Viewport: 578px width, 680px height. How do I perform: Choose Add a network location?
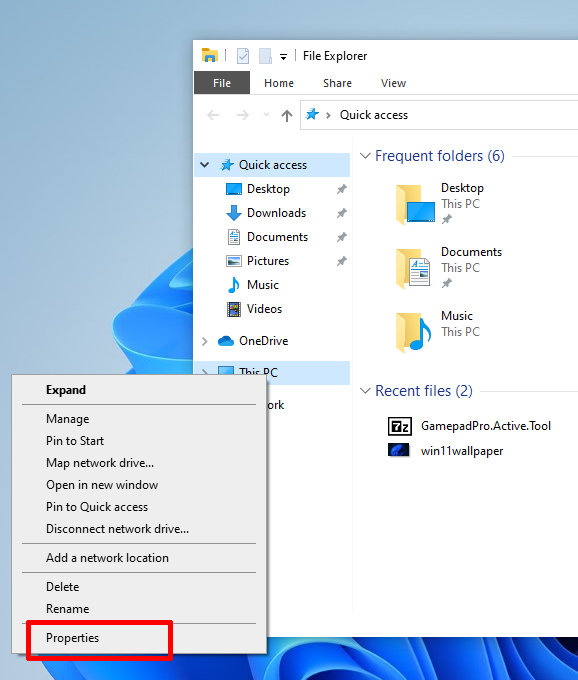139,558
